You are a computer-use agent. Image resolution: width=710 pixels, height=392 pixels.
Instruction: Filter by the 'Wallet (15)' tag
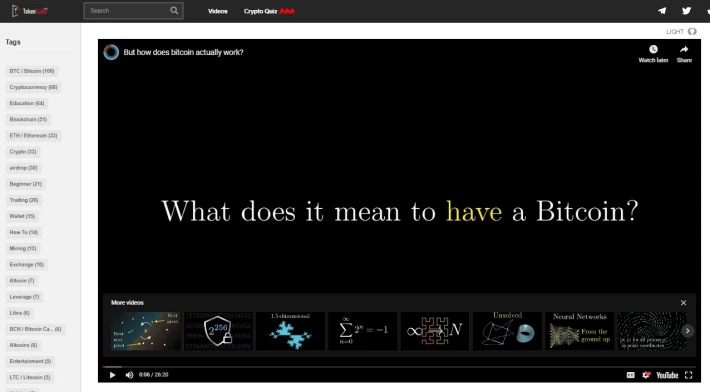tap(22, 216)
